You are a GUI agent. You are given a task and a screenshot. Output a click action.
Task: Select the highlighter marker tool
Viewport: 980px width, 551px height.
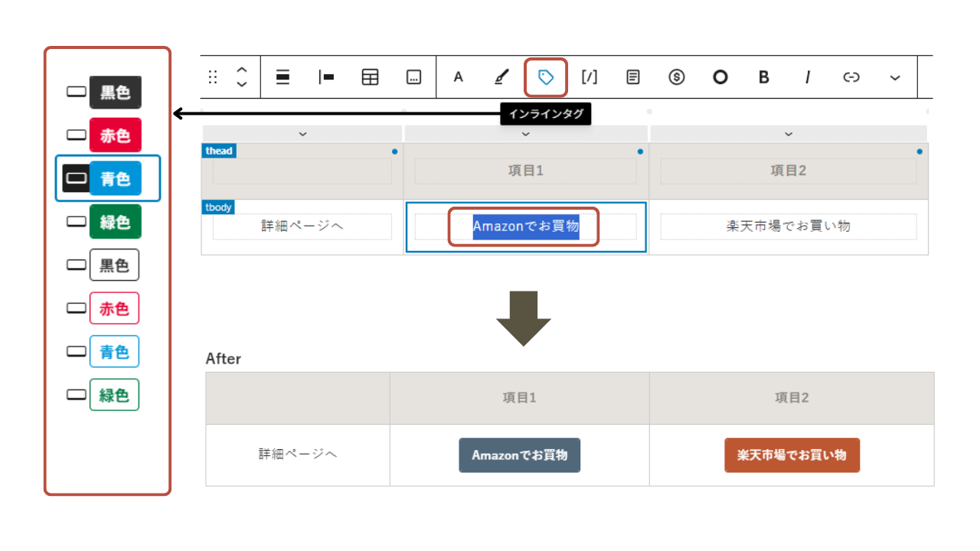click(501, 77)
